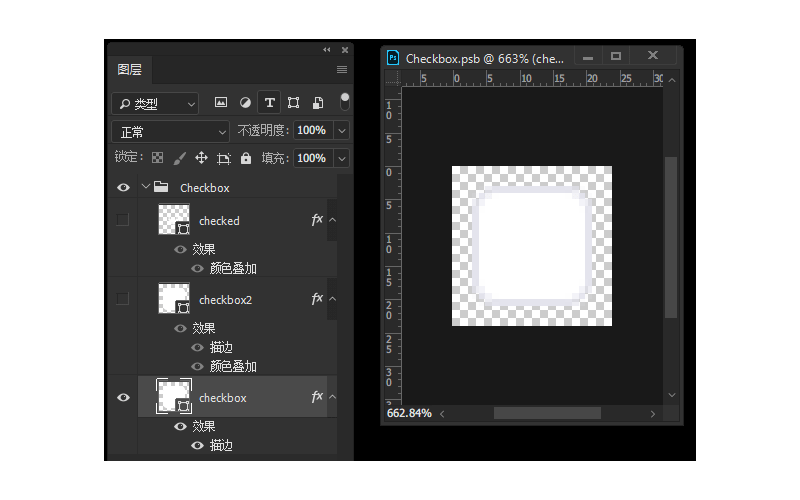Filter layers by pixel layer icon
Screen dimensions: 800x500
221,103
